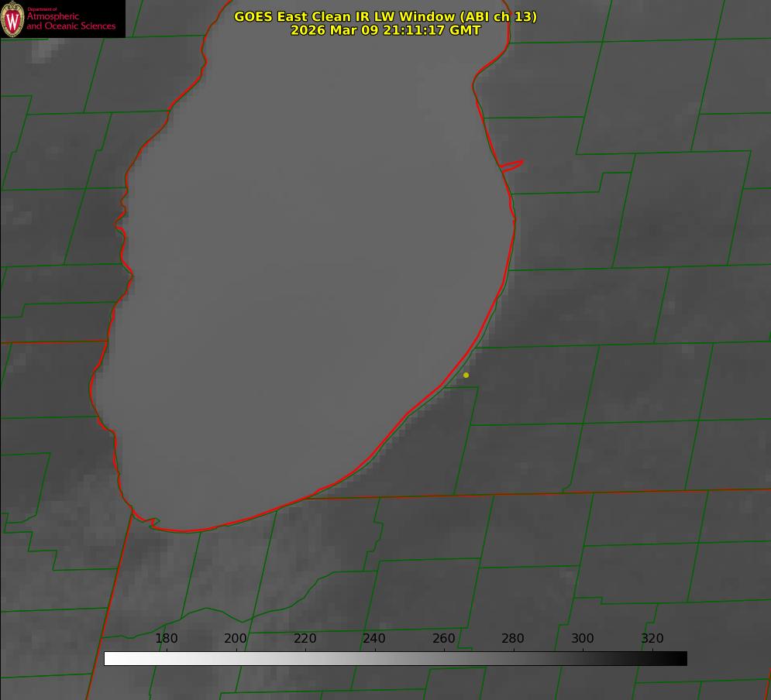Click the white left end of the colorbar

(110, 658)
